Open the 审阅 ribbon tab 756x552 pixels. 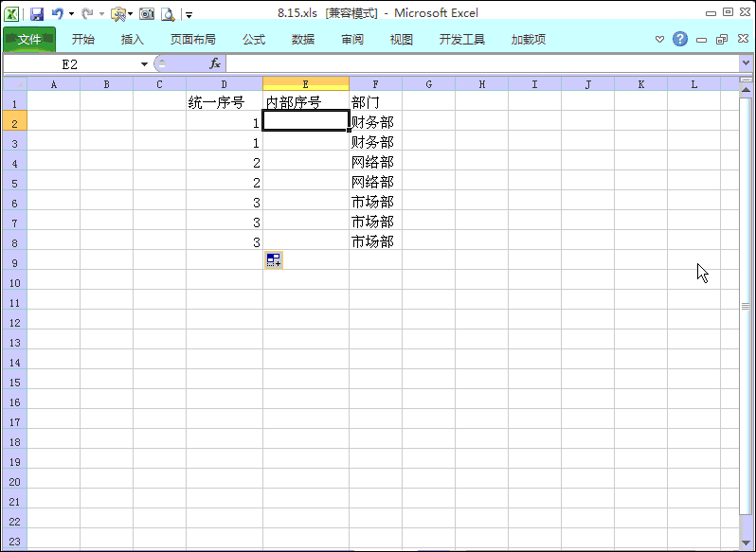pos(352,40)
